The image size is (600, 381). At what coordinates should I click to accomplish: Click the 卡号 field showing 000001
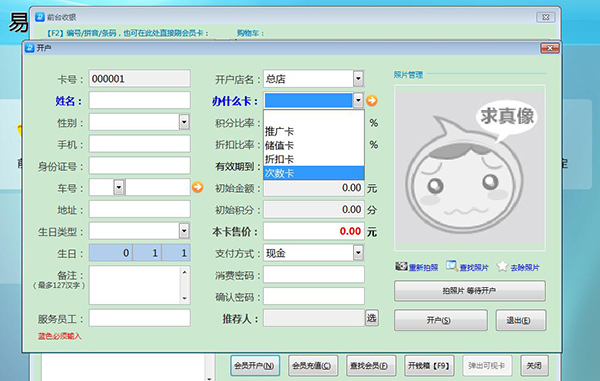pos(140,79)
